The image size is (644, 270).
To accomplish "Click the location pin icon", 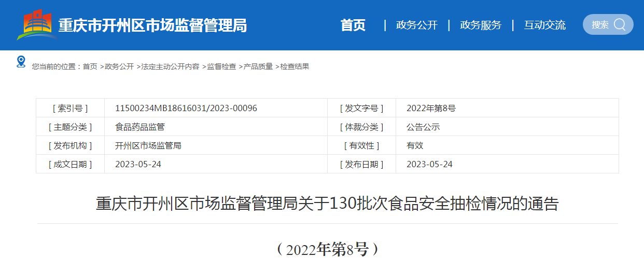I will click(x=21, y=62).
